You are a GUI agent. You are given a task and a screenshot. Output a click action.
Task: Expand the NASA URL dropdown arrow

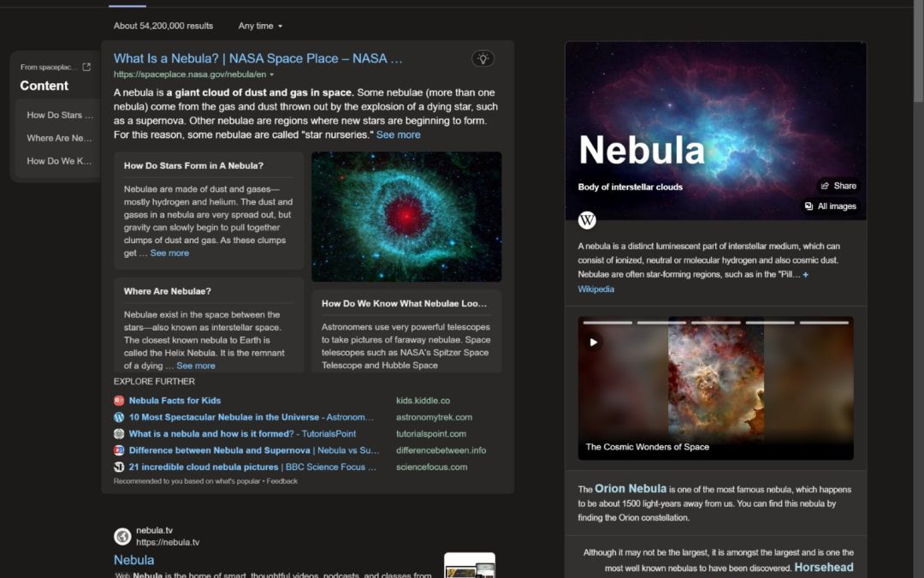click(272, 75)
